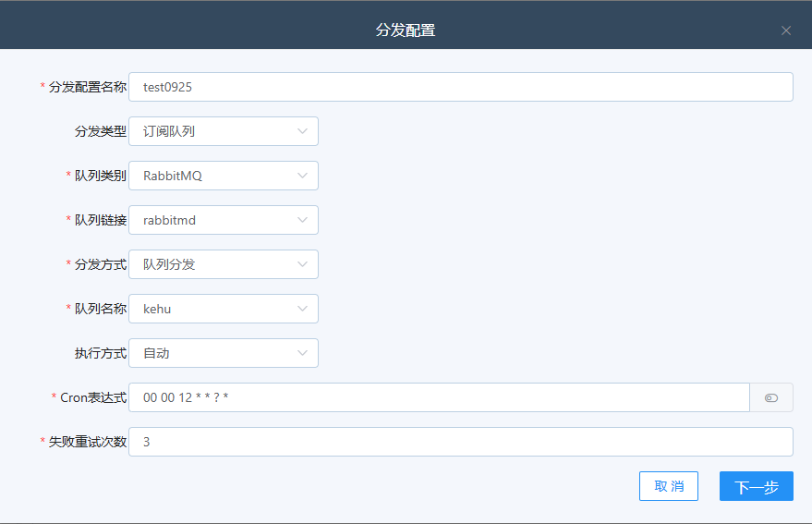Click the 取消 button
812x524 pixels.
[669, 486]
